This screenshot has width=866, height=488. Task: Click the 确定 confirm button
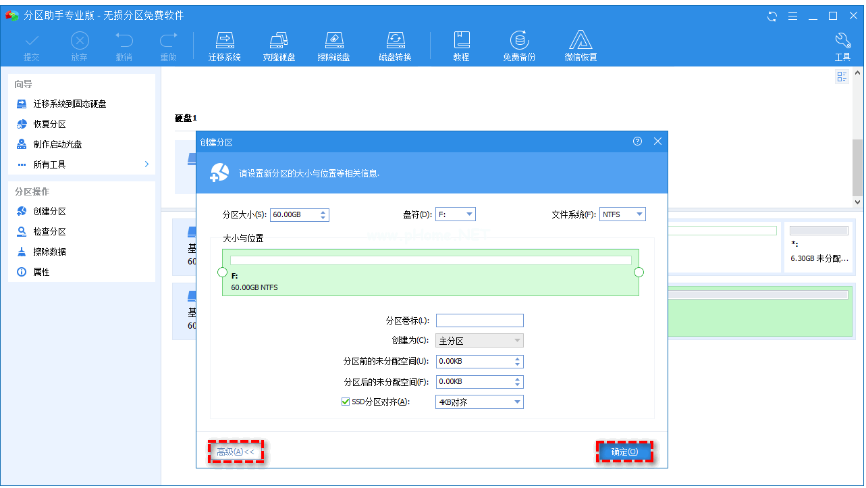[624, 453]
